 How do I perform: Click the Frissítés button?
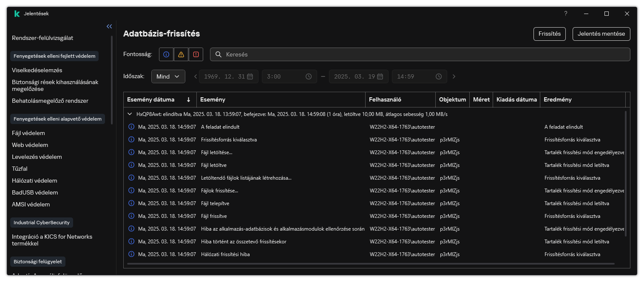pyautogui.click(x=549, y=34)
